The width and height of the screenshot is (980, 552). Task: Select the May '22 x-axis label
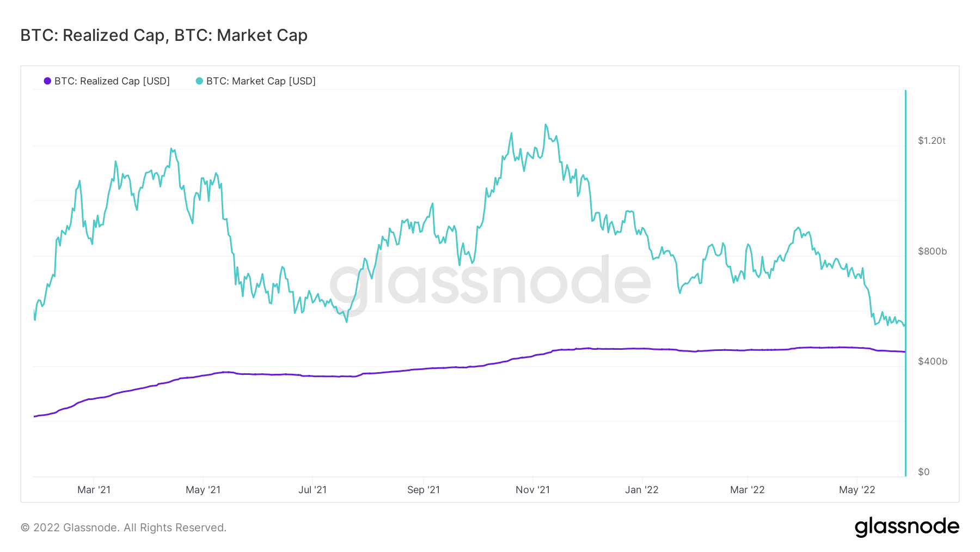pyautogui.click(x=857, y=490)
